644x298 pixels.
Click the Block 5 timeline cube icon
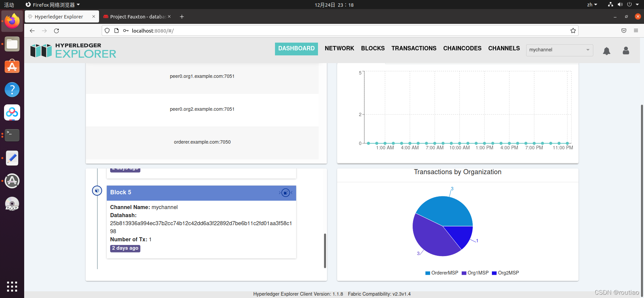point(97,191)
